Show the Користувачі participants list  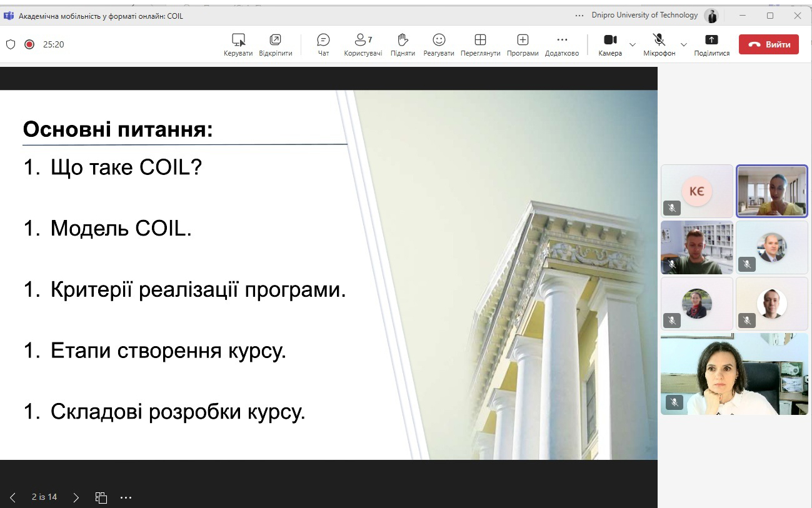[363, 44]
